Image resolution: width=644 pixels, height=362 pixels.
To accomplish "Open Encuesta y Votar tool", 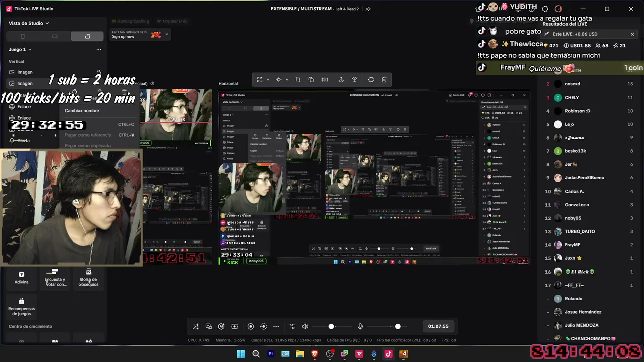I will [55, 278].
